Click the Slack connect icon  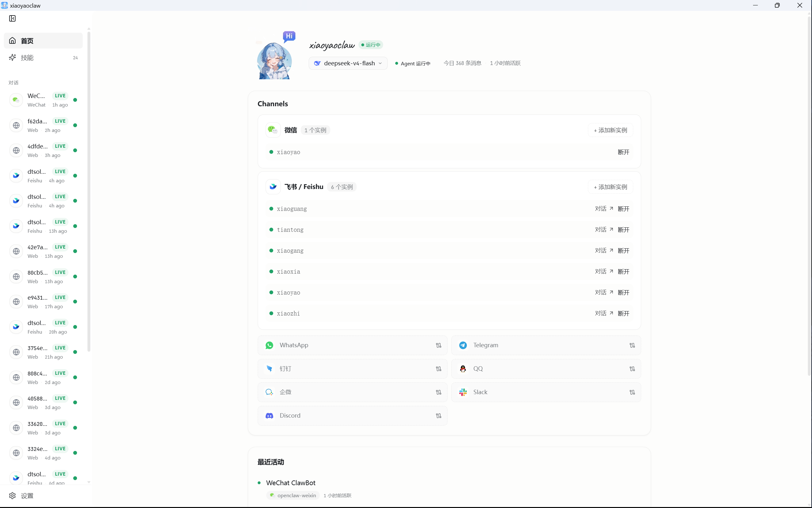coord(632,393)
